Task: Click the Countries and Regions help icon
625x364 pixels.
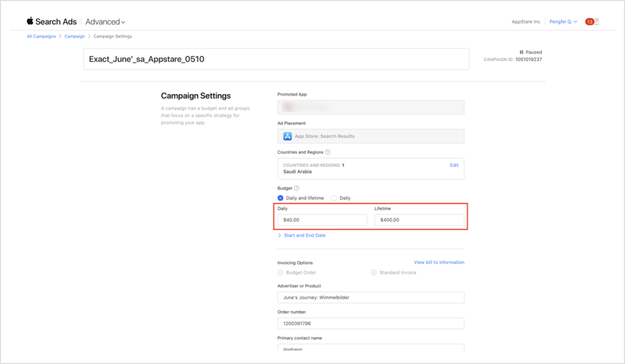Action: click(328, 152)
